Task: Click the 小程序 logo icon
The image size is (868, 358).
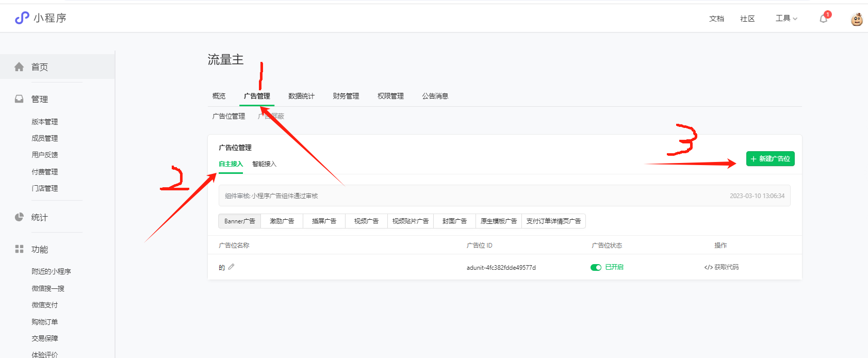Action: [22, 18]
